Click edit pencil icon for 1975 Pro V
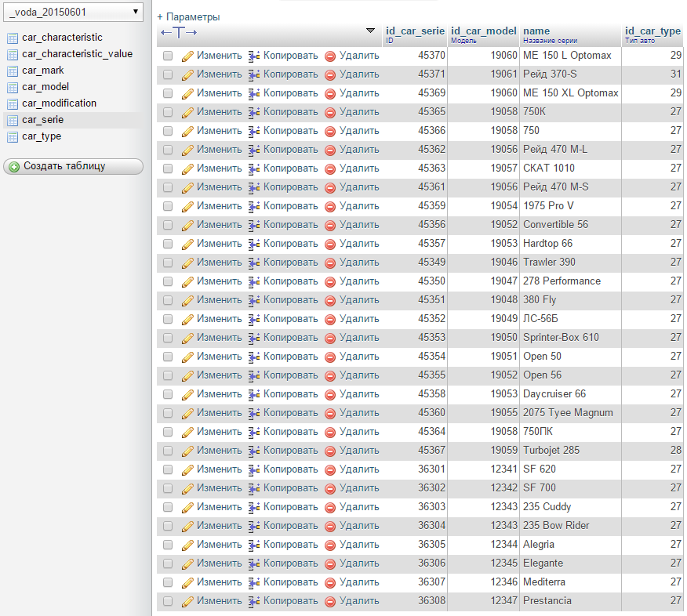 pyautogui.click(x=187, y=207)
